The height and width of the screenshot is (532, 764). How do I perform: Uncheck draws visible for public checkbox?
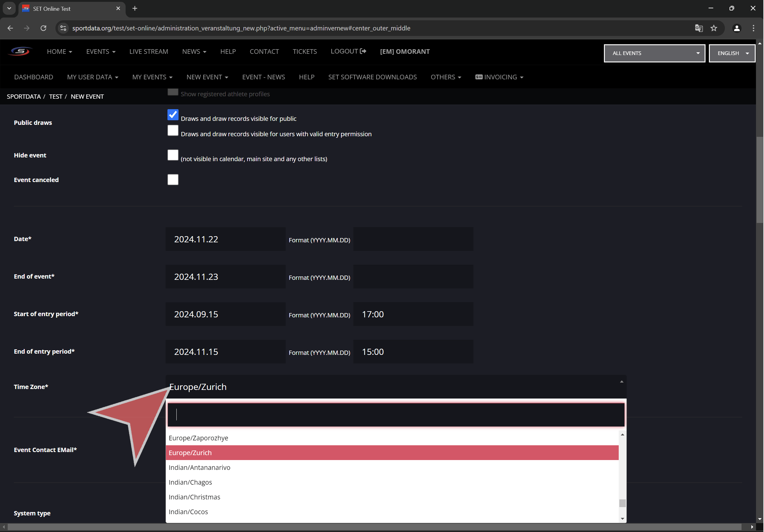point(173,115)
